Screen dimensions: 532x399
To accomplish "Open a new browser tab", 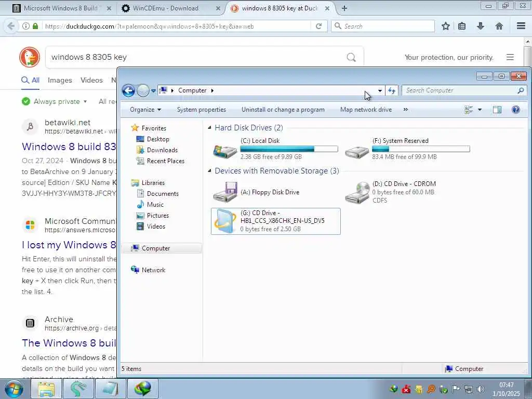I will pyautogui.click(x=344, y=8).
